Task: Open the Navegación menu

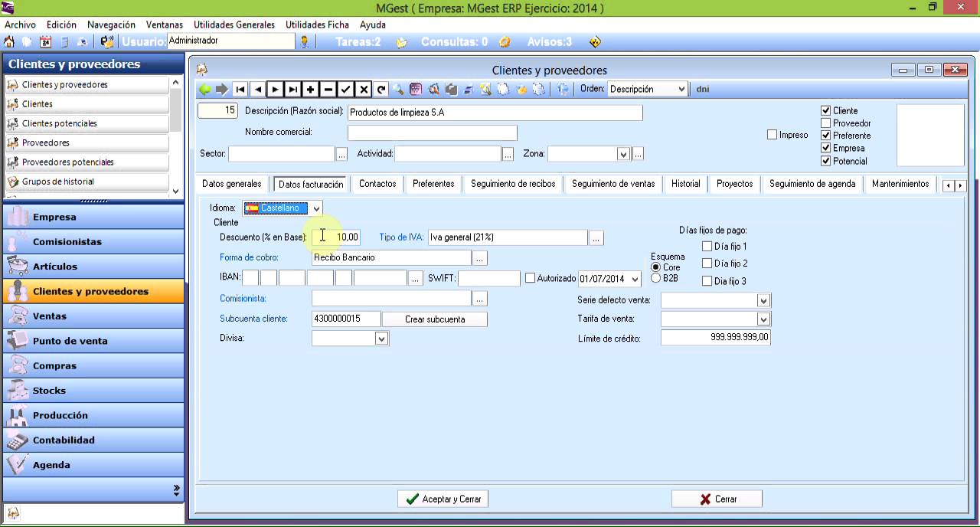Action: pos(111,25)
